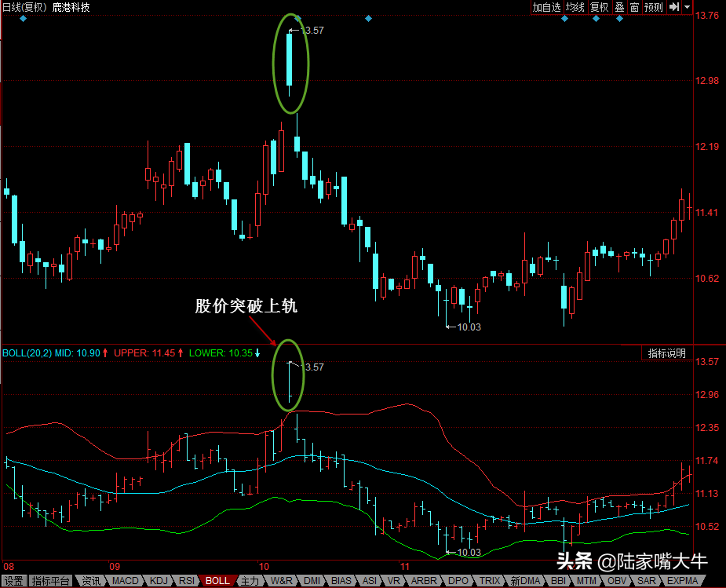Select the VR indicator tab
726x588 pixels.
(x=393, y=581)
